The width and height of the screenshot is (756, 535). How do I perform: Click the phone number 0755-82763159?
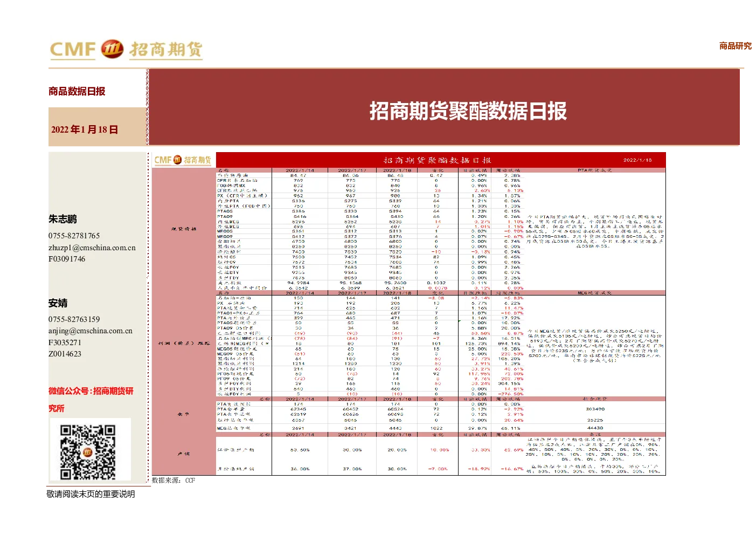(x=74, y=319)
